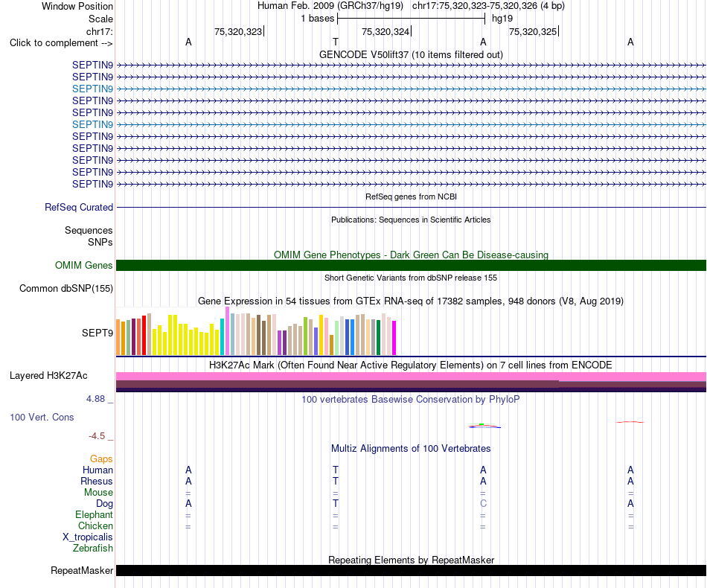Screen dimensions: 707x588
Task: Click the RefSeq Curated intron line
Action: tap(411, 208)
